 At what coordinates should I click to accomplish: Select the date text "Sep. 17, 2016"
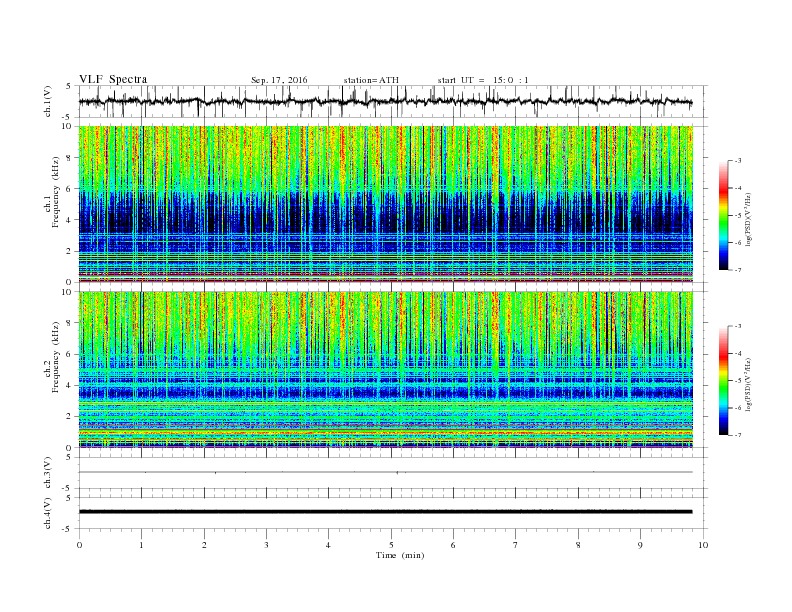pyautogui.click(x=279, y=80)
